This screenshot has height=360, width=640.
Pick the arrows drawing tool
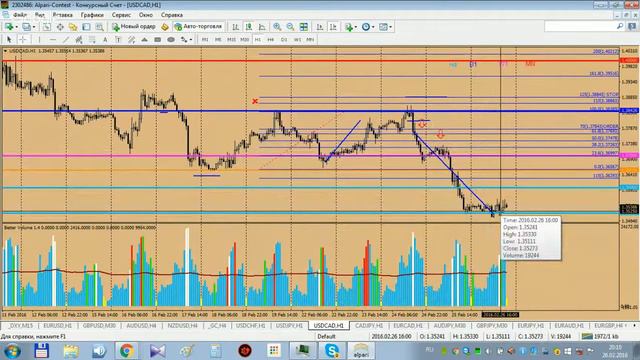184,40
